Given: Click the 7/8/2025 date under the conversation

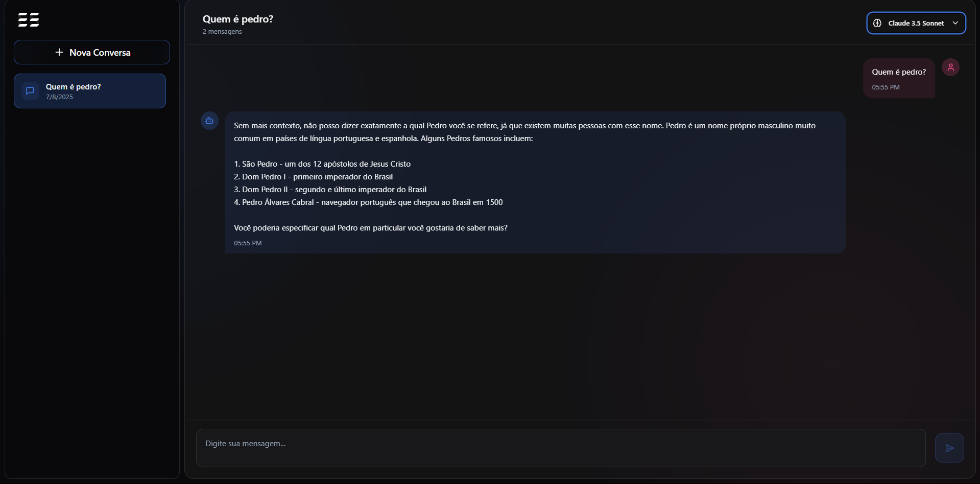Looking at the screenshot, I should coord(59,97).
